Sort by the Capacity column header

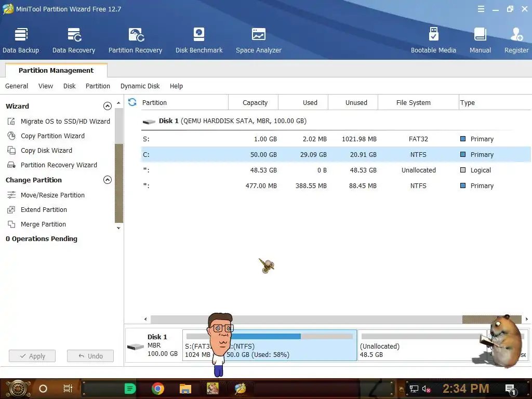254,102
